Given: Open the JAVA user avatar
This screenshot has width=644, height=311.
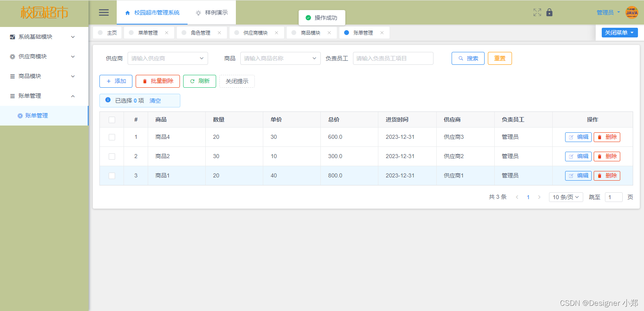Looking at the screenshot, I should click(x=632, y=12).
